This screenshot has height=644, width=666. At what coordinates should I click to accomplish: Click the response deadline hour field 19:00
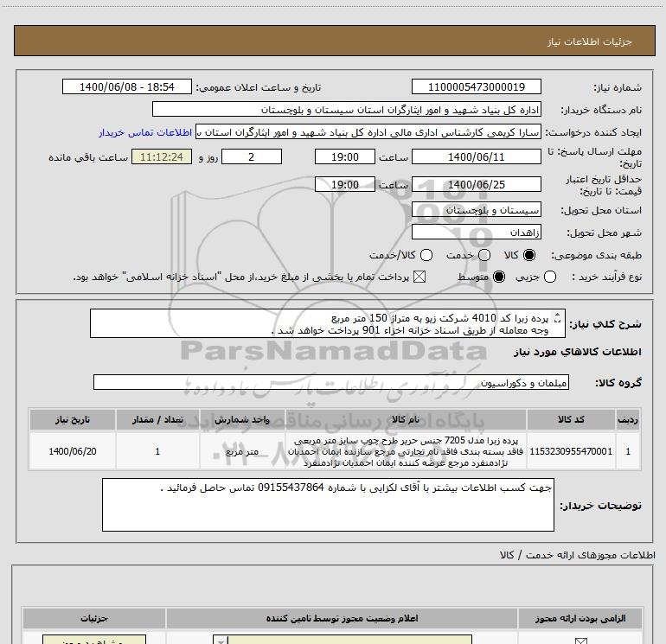[x=345, y=156]
